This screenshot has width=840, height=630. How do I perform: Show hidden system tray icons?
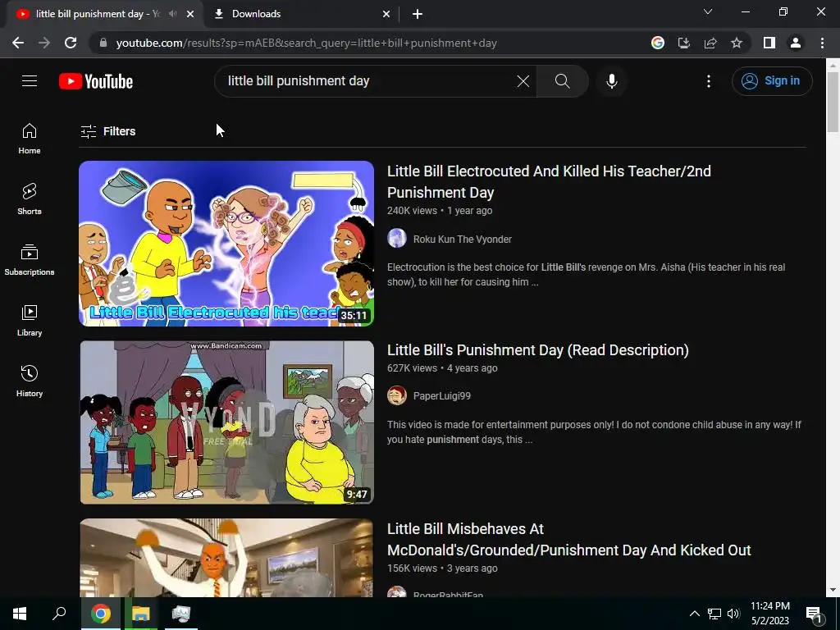[x=694, y=614]
